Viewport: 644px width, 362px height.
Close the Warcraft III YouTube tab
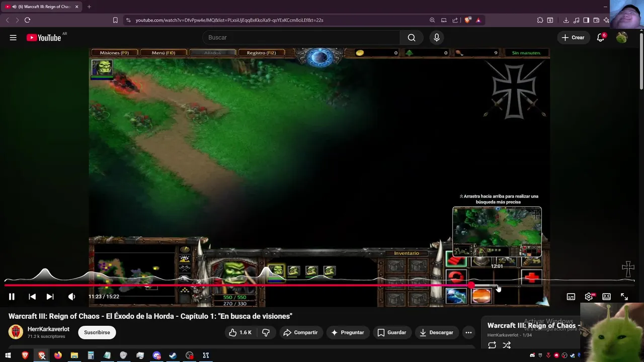pos(77,7)
